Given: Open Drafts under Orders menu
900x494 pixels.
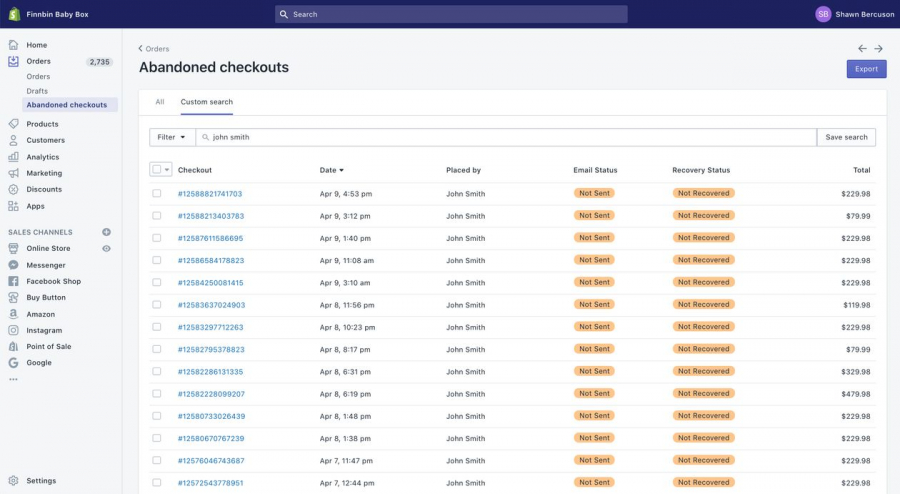Looking at the screenshot, I should 37,91.
